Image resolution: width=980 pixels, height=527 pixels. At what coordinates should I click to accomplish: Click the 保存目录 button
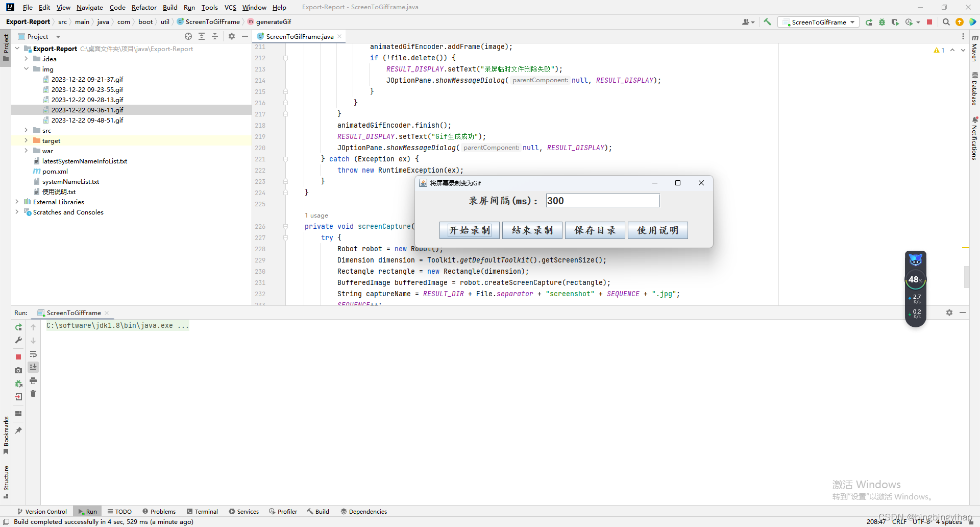pos(595,230)
